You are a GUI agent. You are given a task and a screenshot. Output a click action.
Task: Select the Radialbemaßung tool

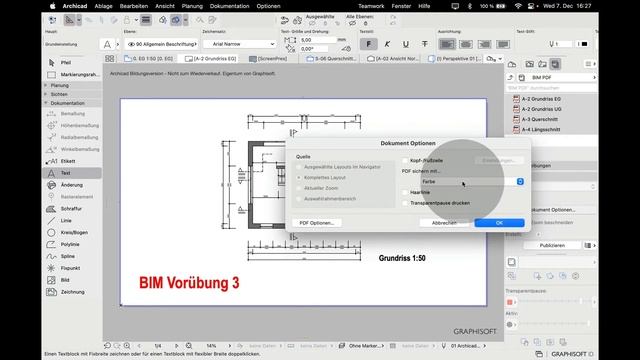(x=72, y=137)
